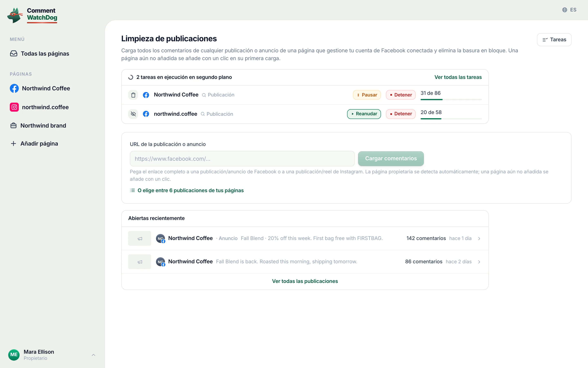Viewport: 588px width, 368px height.
Task: Click the trash icon in Northwind Coffee task row
Action: coord(133,95)
